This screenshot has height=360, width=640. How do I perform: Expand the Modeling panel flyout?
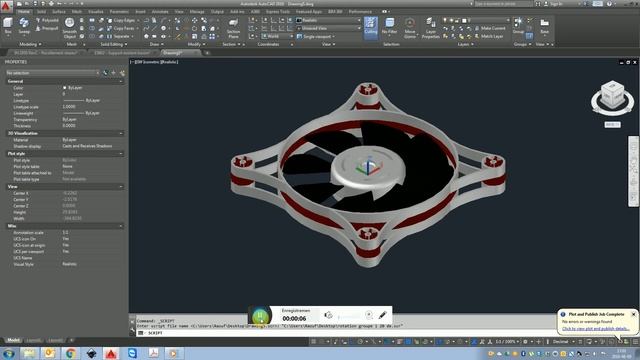[x=31, y=44]
